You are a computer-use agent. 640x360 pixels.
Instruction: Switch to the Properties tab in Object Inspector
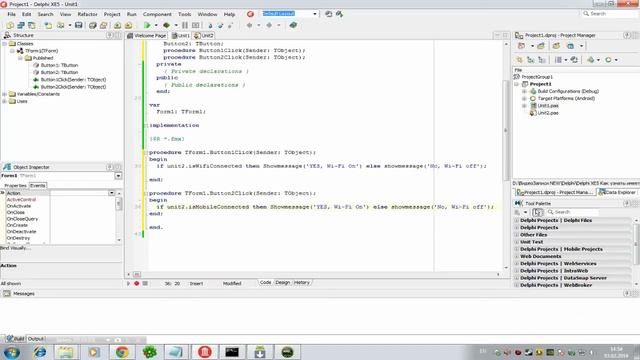(15, 186)
